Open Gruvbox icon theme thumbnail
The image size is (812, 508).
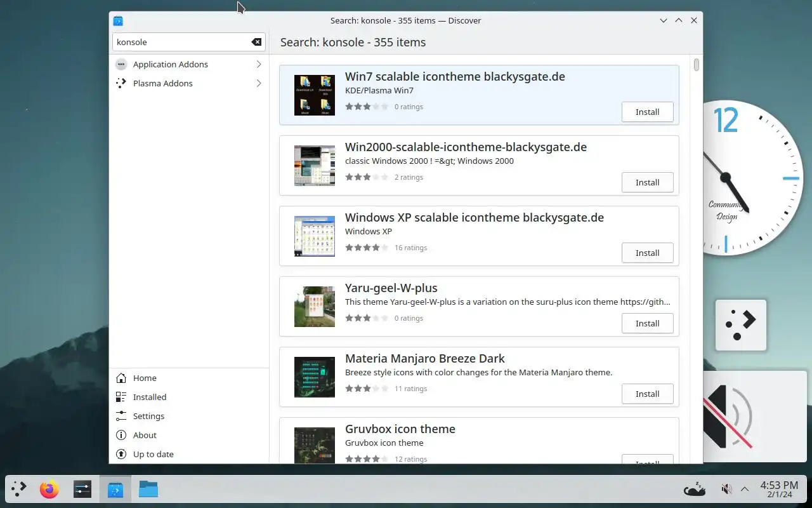pyautogui.click(x=315, y=445)
